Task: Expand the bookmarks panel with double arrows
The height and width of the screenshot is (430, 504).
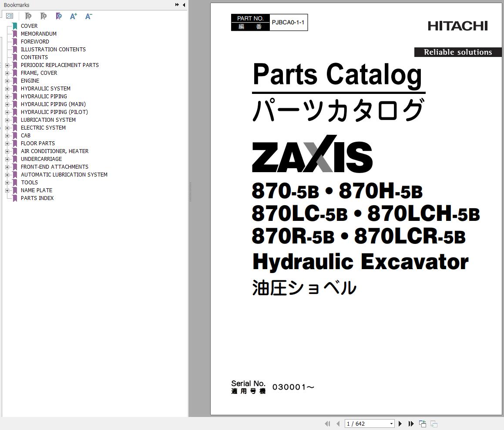Action: coord(177,4)
